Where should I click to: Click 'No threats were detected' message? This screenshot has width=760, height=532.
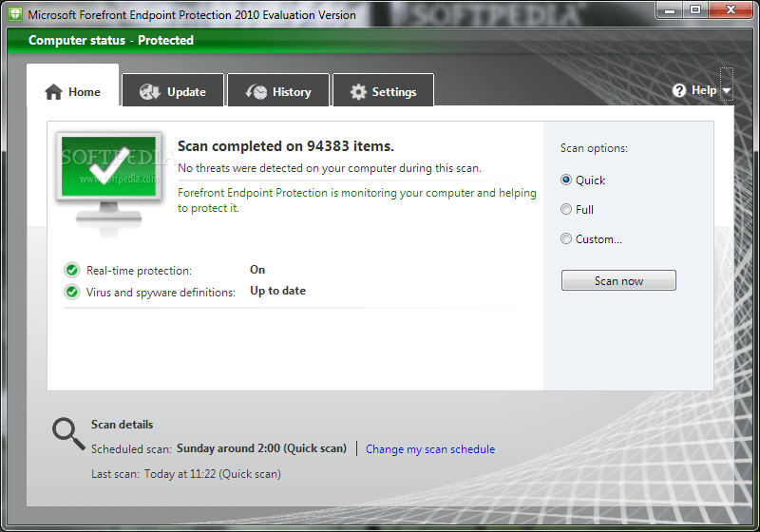tap(329, 168)
